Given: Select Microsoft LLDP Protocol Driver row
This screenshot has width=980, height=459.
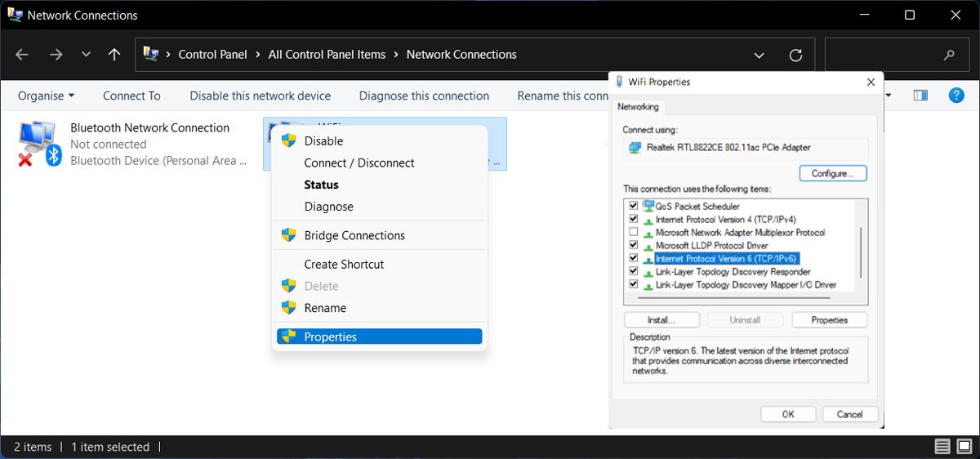Looking at the screenshot, I should [711, 245].
